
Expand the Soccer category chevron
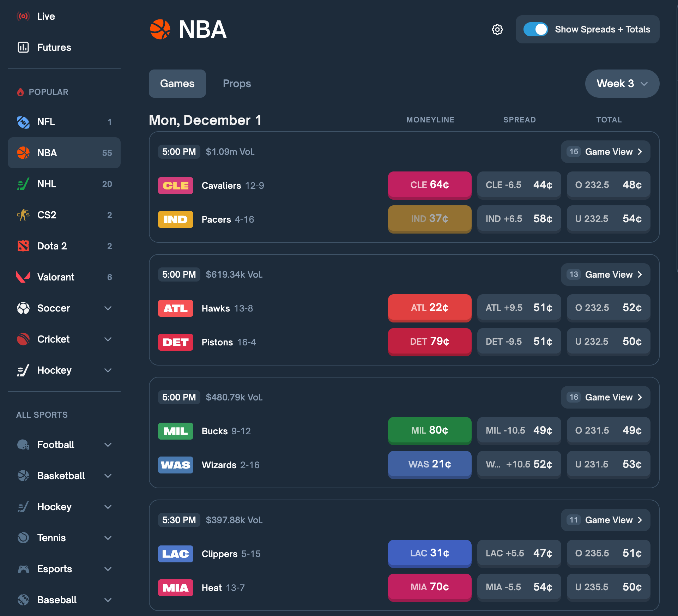tap(108, 308)
